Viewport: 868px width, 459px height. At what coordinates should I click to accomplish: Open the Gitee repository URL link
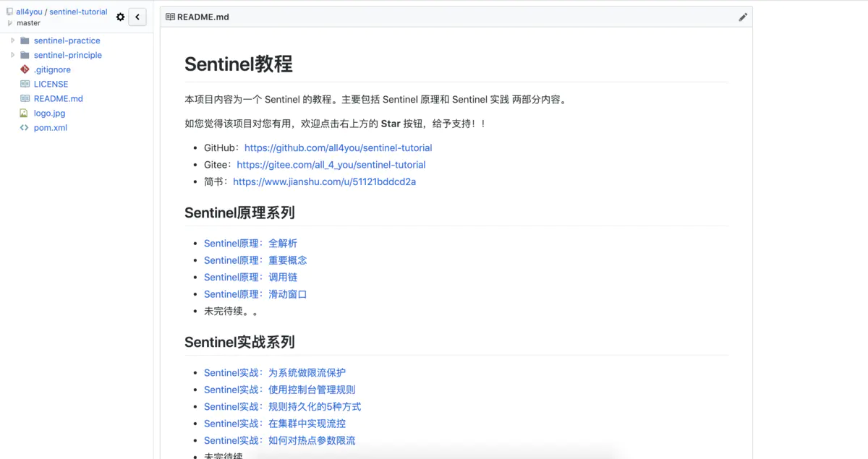click(331, 165)
